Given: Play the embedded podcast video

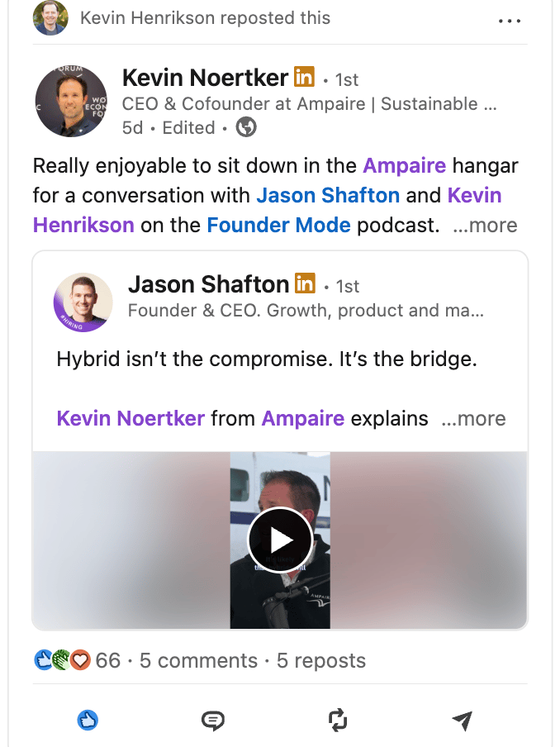Looking at the screenshot, I should [280, 540].
